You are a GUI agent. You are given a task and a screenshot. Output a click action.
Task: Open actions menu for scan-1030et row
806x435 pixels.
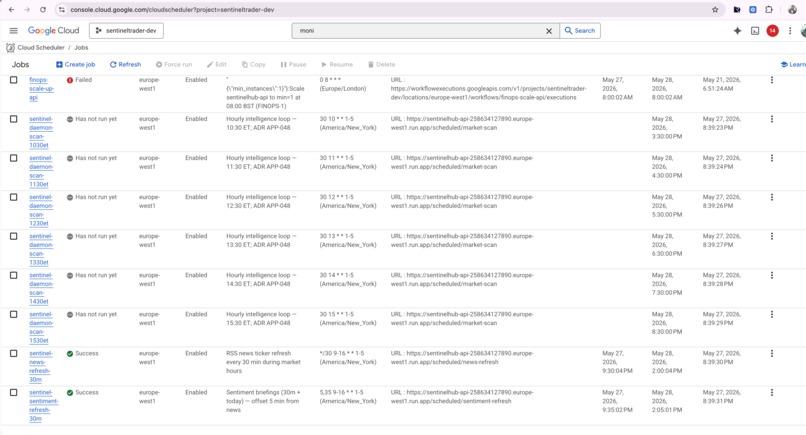772,119
